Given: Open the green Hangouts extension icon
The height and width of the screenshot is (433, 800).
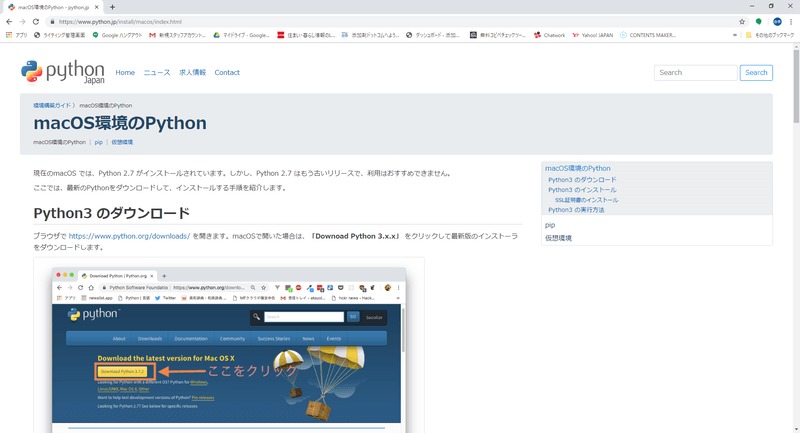Looking at the screenshot, I should coord(759,21).
